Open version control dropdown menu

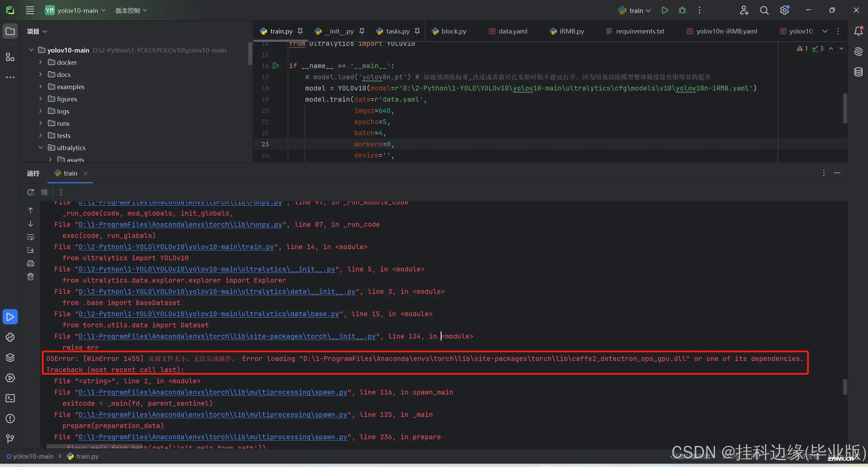click(131, 11)
